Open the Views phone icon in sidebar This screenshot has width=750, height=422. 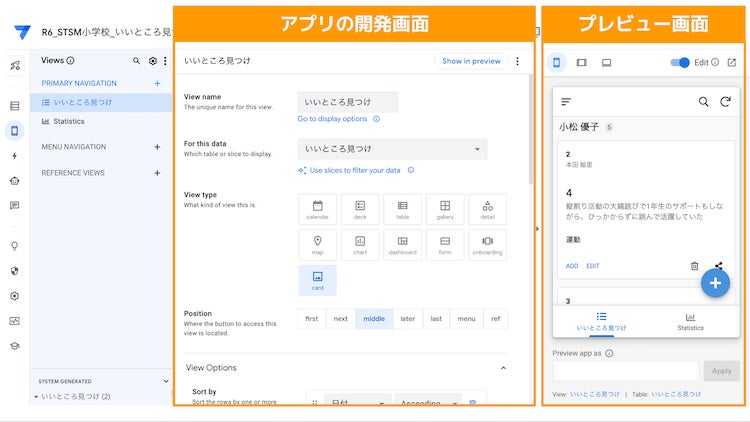[x=15, y=131]
